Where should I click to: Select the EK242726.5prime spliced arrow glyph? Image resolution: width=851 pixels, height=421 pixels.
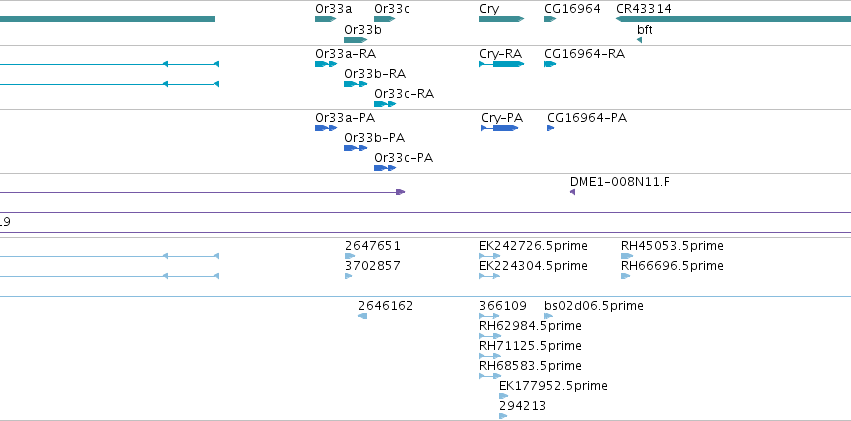click(490, 256)
